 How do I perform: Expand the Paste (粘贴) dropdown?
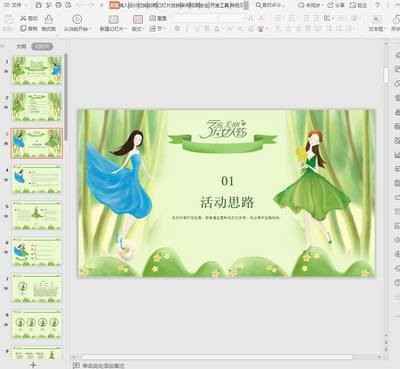(9, 29)
